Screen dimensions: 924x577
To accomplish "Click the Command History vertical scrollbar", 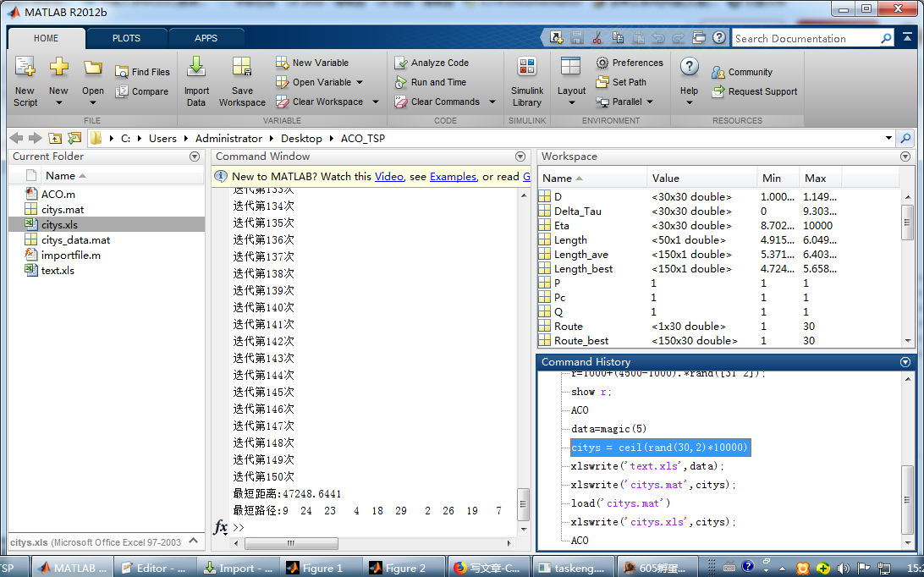I will [x=907, y=499].
